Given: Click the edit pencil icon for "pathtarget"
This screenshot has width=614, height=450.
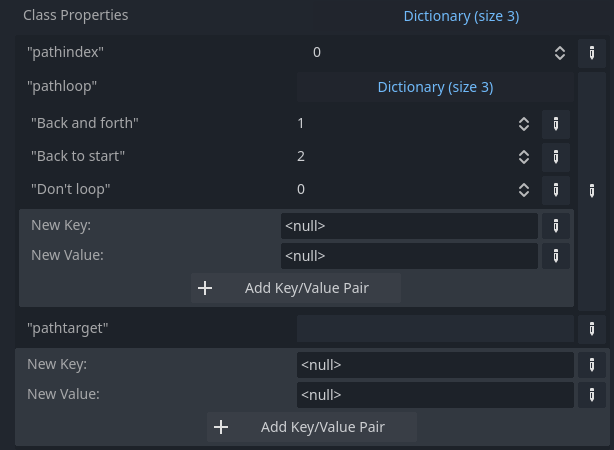Looking at the screenshot, I should point(592,328).
